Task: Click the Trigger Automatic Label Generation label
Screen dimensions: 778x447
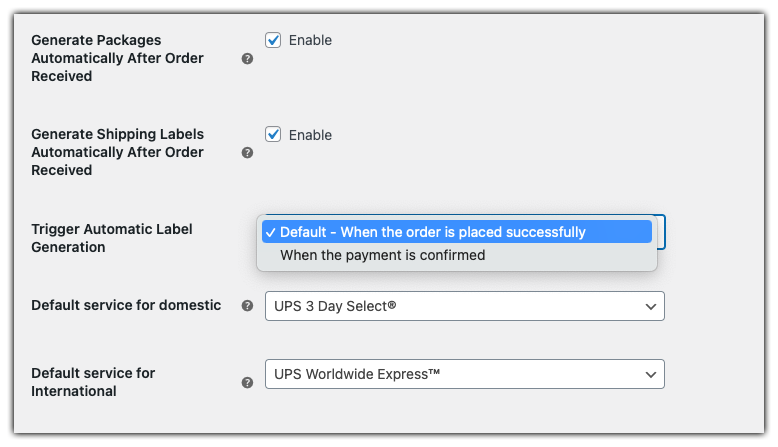Action: tap(112, 238)
